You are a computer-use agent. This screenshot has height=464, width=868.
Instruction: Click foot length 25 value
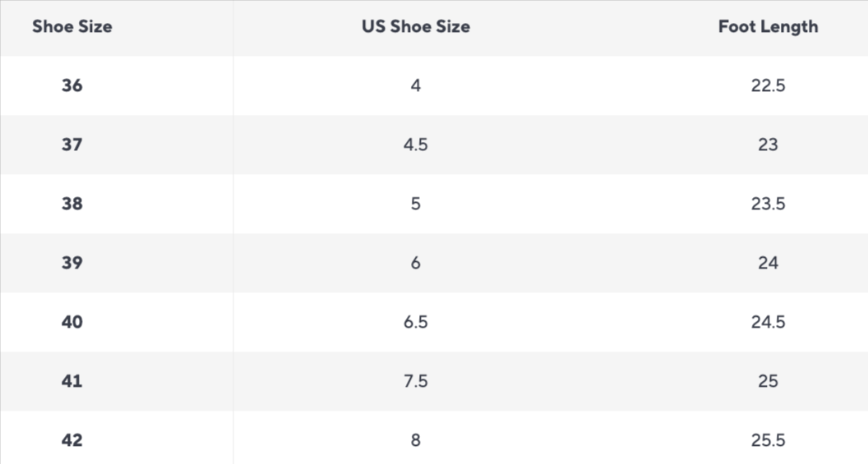[768, 381]
